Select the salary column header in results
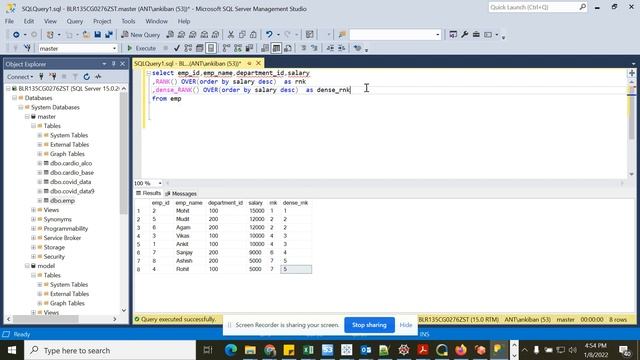Screen dimensions: 640x360 [x=256, y=202]
